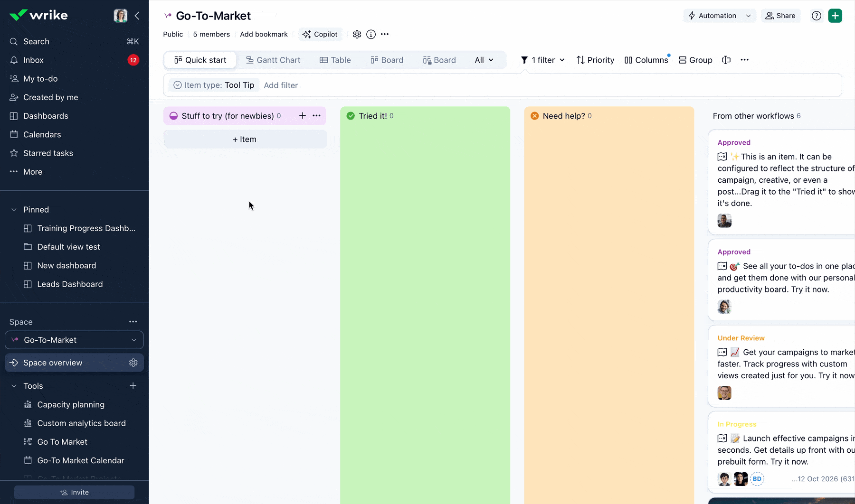Click the Space overview settings gear
Screen dimensions: 855x504
coord(133,362)
